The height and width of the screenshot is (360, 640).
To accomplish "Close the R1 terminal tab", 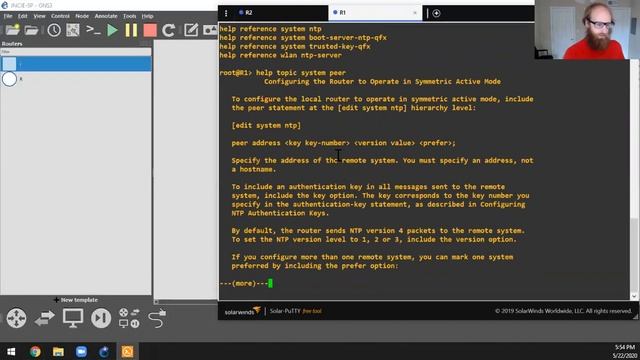I will tap(415, 13).
